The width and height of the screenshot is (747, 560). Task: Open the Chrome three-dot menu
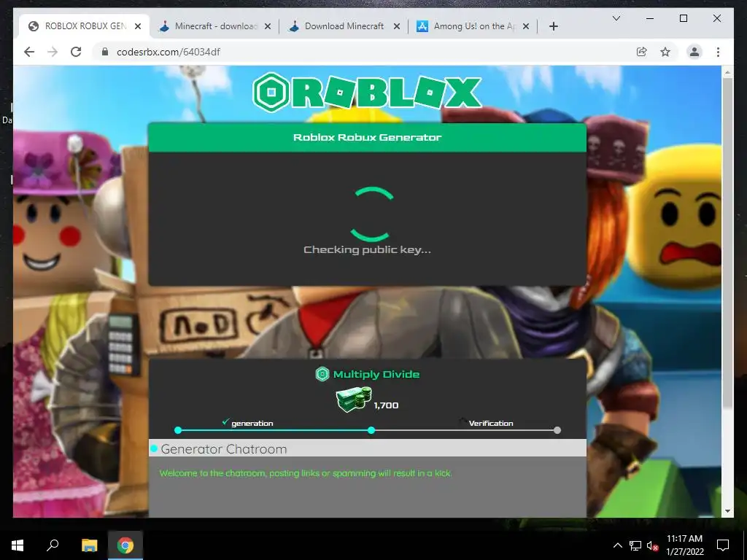718,52
